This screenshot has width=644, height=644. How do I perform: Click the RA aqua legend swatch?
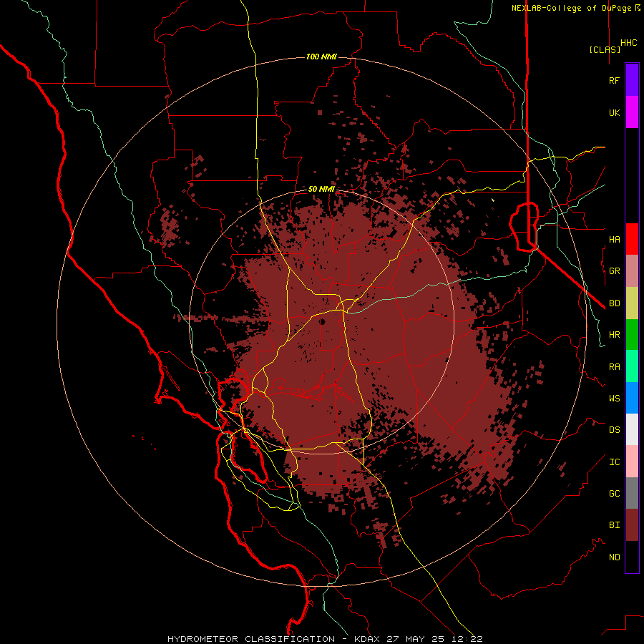click(x=632, y=366)
